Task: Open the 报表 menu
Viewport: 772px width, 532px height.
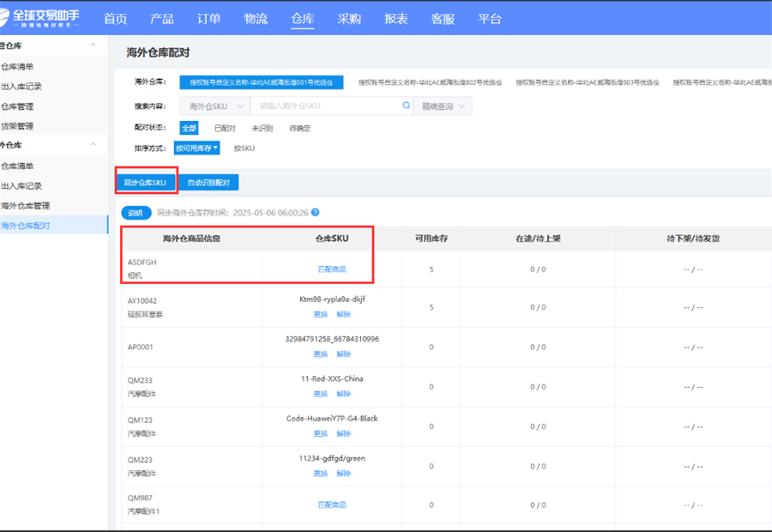Action: tap(395, 19)
